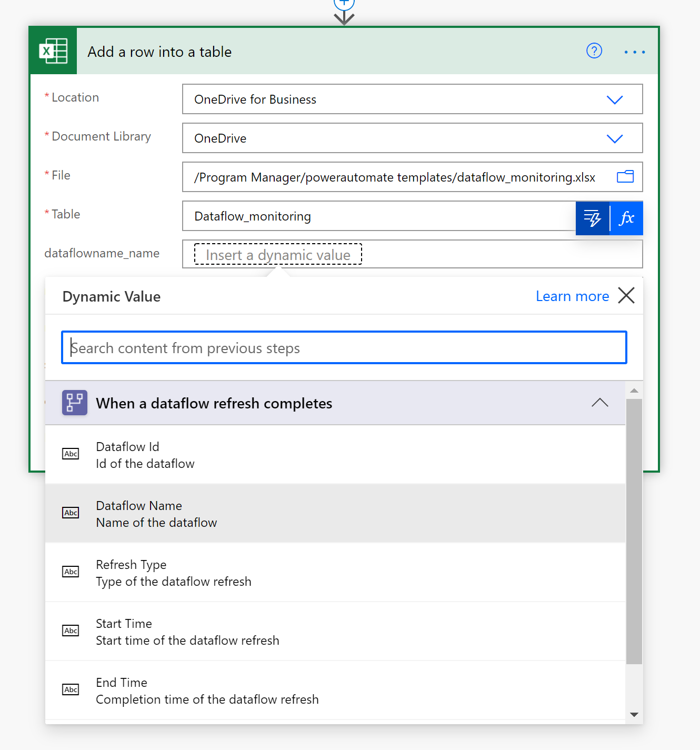Click the Document Library field label

coord(102,136)
